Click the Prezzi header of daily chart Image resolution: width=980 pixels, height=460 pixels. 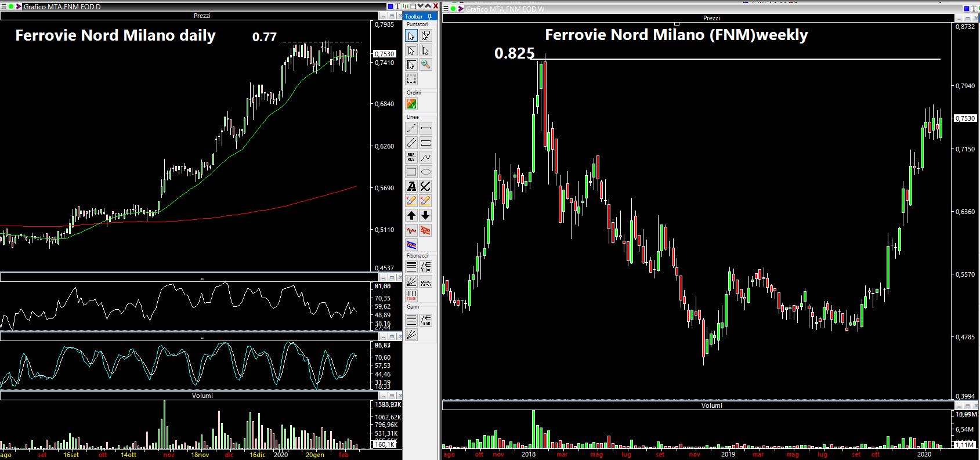202,16
